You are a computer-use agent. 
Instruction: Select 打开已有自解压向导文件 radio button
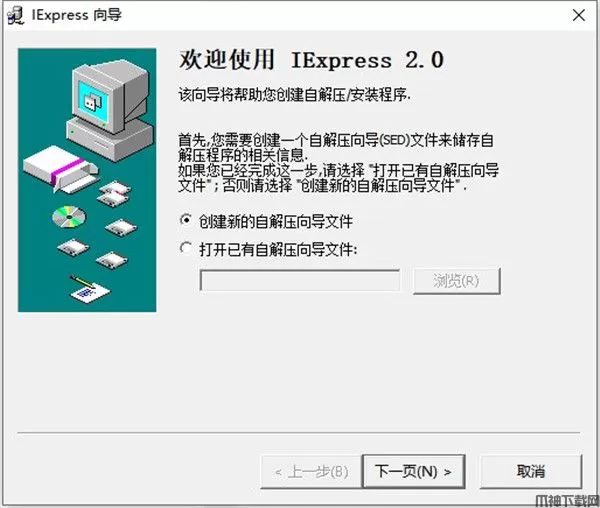[186, 248]
